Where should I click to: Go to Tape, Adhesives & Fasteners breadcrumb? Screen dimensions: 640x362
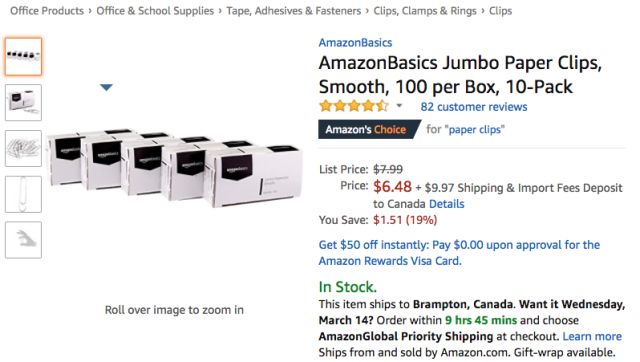pyautogui.click(x=294, y=11)
